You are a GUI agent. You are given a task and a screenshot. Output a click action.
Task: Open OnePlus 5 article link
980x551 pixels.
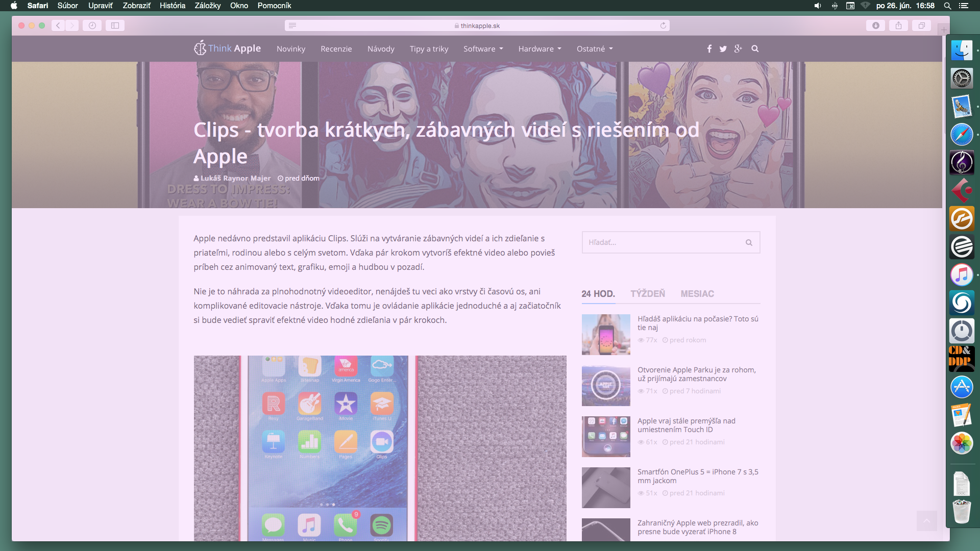click(x=698, y=477)
